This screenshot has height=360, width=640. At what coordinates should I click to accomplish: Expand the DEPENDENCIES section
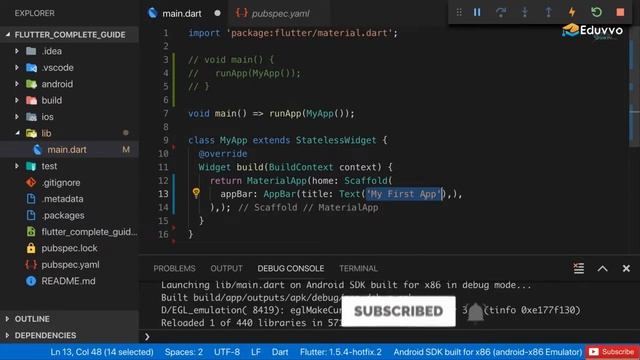[x=7, y=335]
